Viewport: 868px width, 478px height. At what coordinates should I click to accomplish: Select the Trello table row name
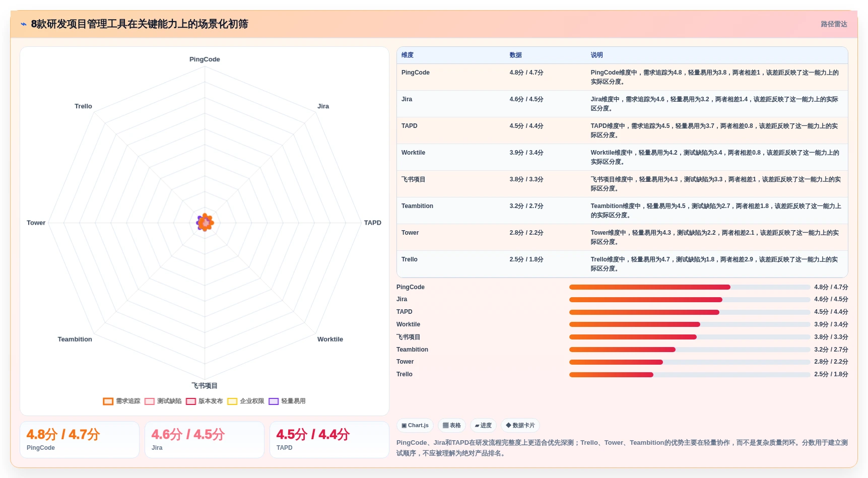tap(410, 259)
